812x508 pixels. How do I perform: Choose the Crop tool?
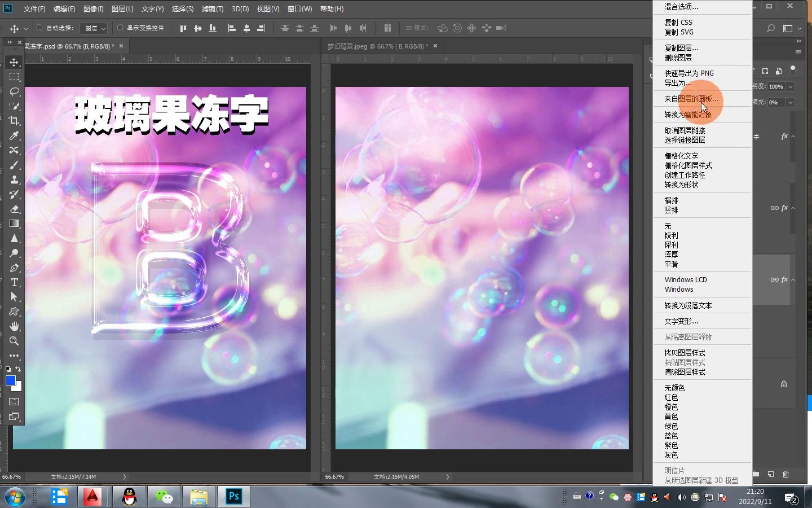[14, 121]
